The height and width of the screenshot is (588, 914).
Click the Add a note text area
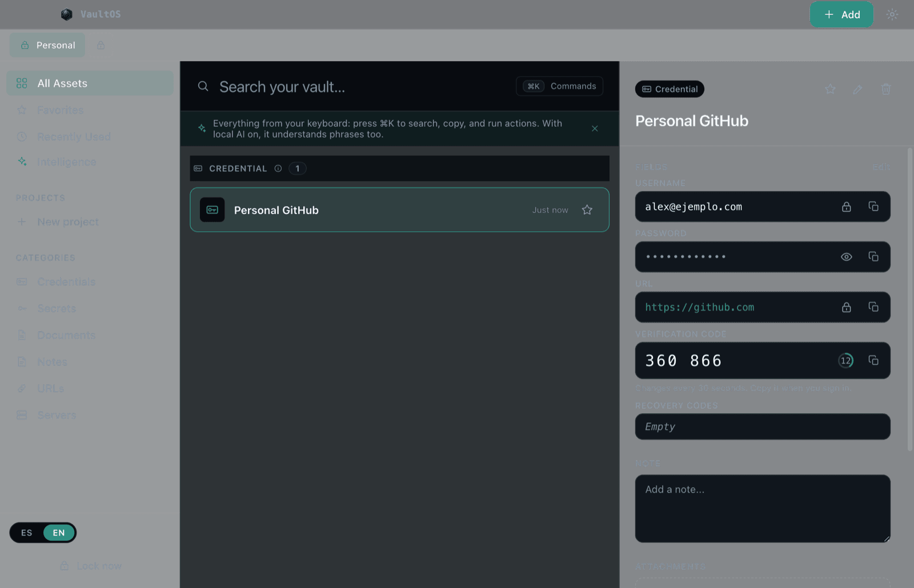(763, 509)
